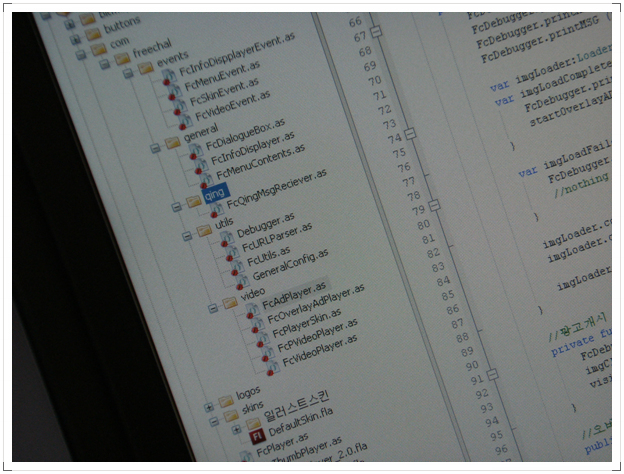Click the '//nothing' comment in the code
Viewport: 624px width, 474px height.
[x=580, y=184]
